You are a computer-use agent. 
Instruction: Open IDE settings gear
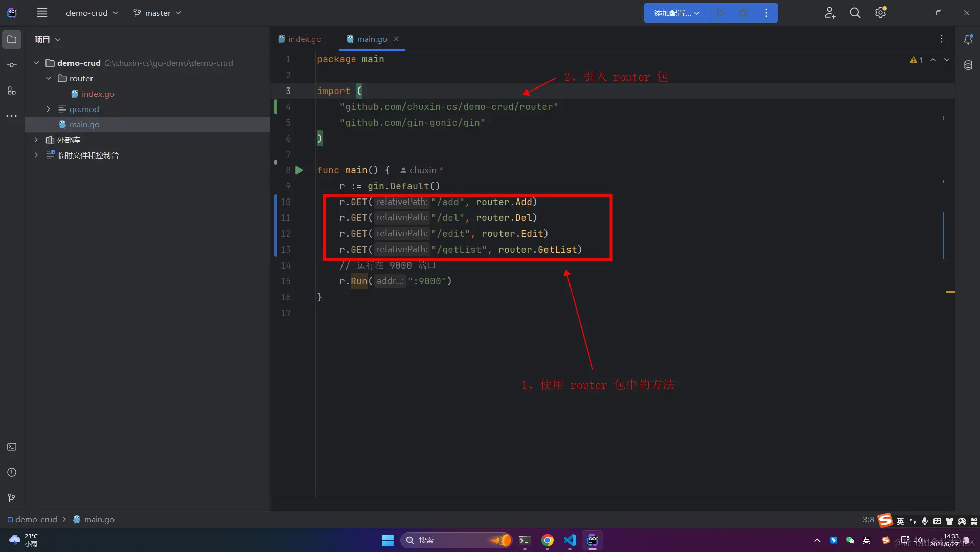880,13
